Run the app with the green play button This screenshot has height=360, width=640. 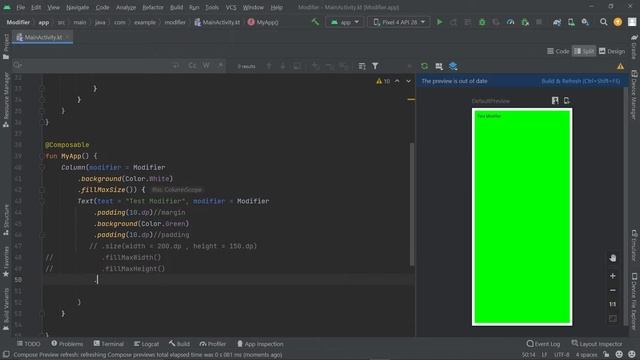click(x=440, y=22)
